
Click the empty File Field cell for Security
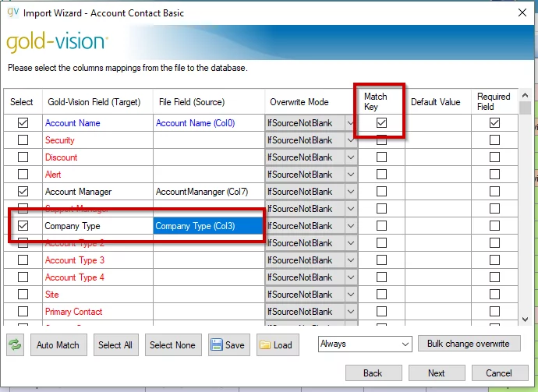(209, 140)
